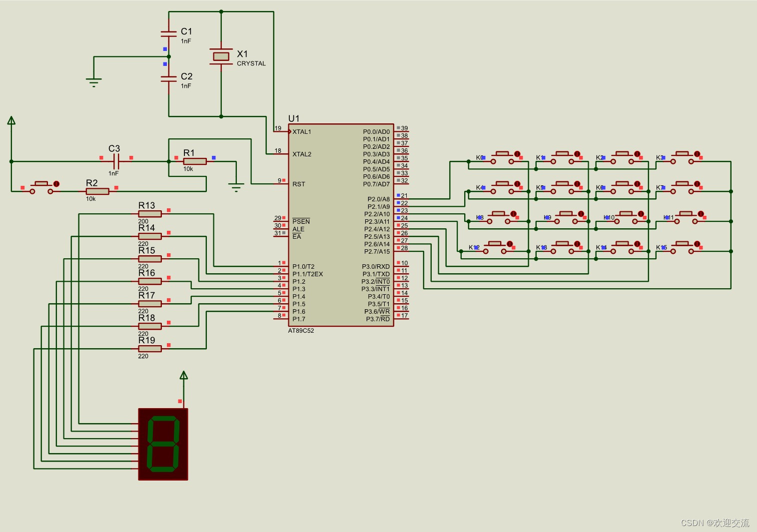Click the K5 keypad push button
757x532 pixels.
(x=562, y=188)
